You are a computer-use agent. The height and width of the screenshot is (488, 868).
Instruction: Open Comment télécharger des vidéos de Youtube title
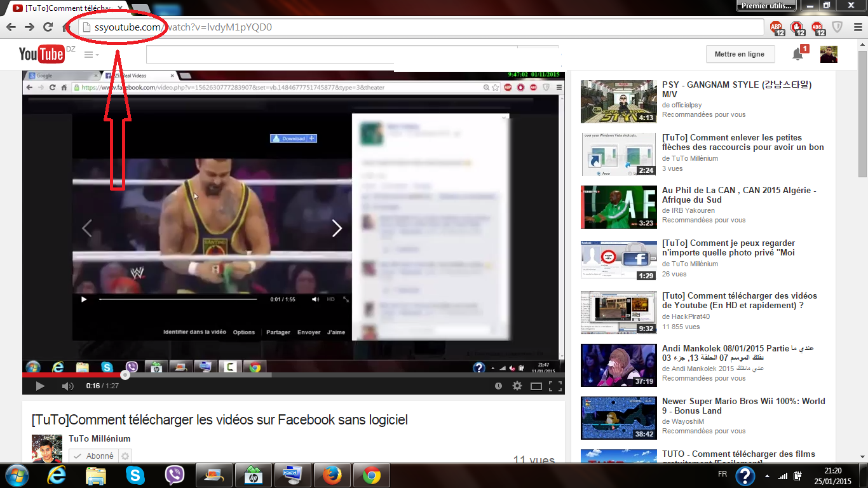click(x=740, y=301)
